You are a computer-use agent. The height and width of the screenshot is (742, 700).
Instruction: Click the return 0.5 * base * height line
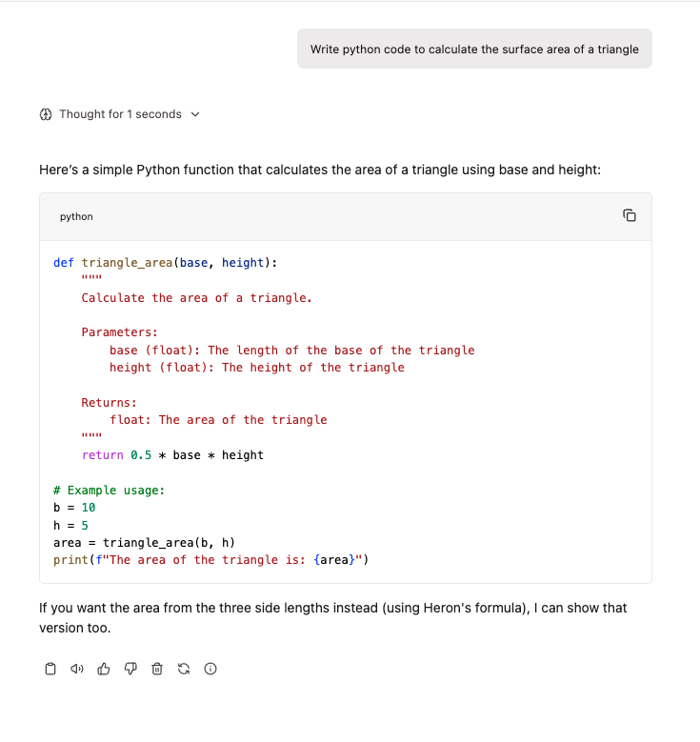pos(172,455)
